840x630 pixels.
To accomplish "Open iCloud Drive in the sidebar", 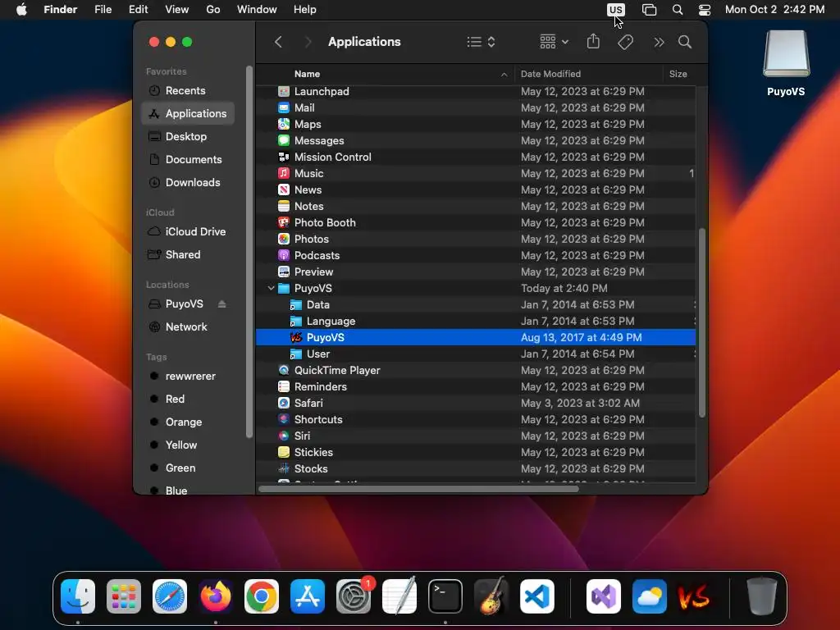I will [x=188, y=232].
